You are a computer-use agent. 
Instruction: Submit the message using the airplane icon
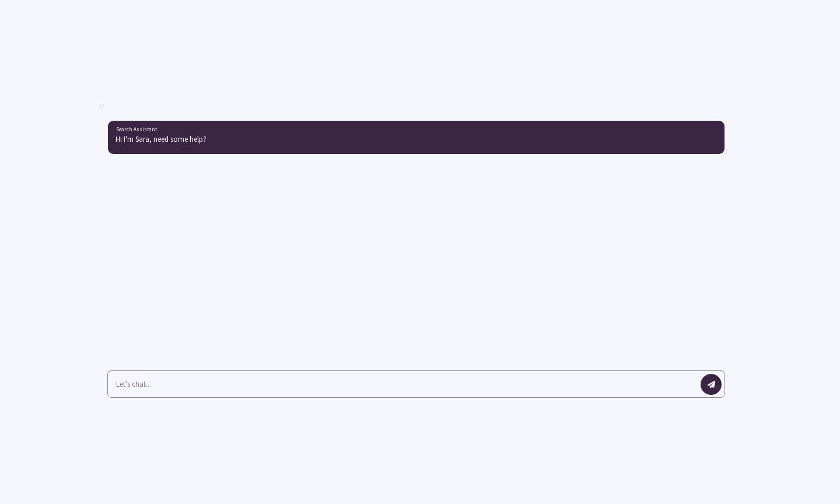coord(711,384)
